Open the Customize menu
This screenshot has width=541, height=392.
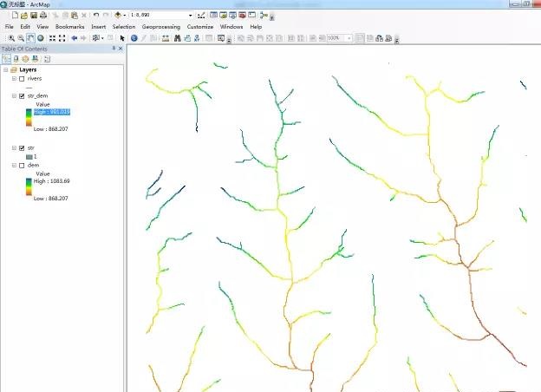coord(200,27)
